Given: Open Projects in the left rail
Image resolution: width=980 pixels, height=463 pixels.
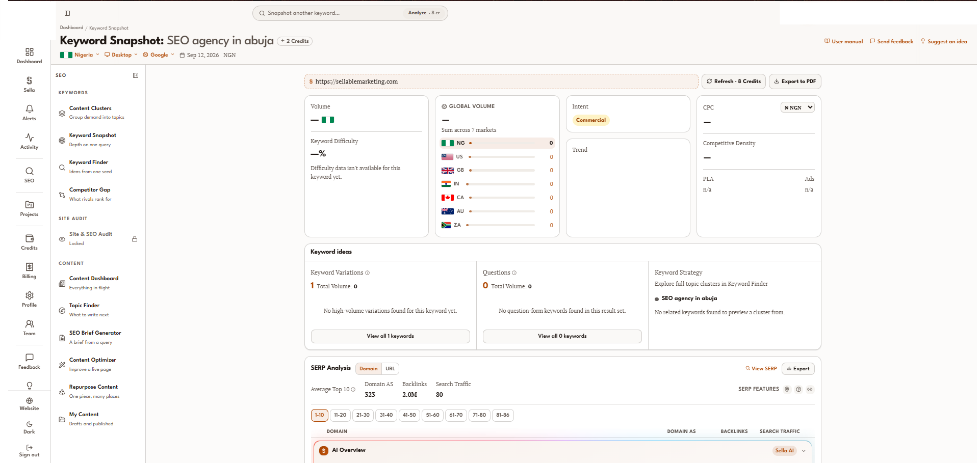Looking at the screenshot, I should (29, 208).
